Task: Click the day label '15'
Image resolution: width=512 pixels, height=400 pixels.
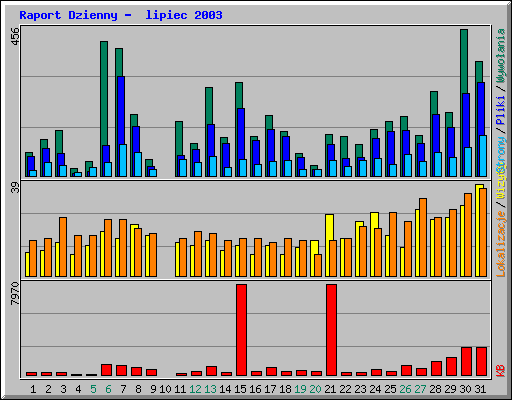Action: [240, 389]
